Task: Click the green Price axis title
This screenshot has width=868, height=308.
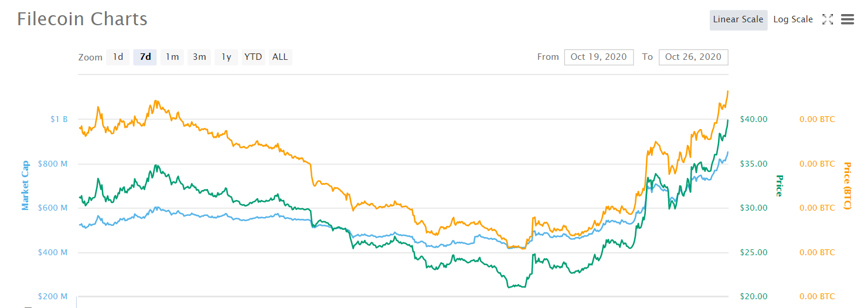Action: point(779,185)
